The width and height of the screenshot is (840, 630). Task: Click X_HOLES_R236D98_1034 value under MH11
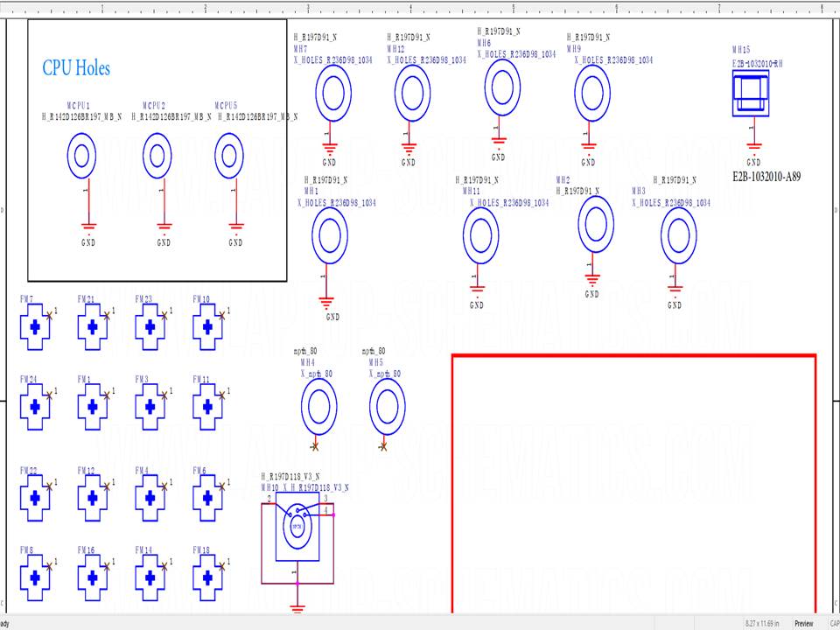point(509,203)
